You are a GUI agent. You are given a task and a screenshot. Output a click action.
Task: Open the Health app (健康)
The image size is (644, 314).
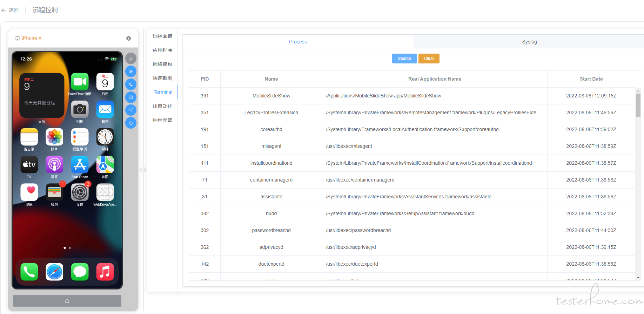[29, 192]
